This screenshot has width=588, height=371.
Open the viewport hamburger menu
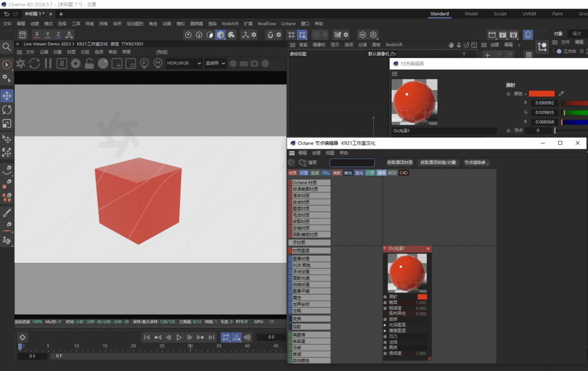point(292,45)
